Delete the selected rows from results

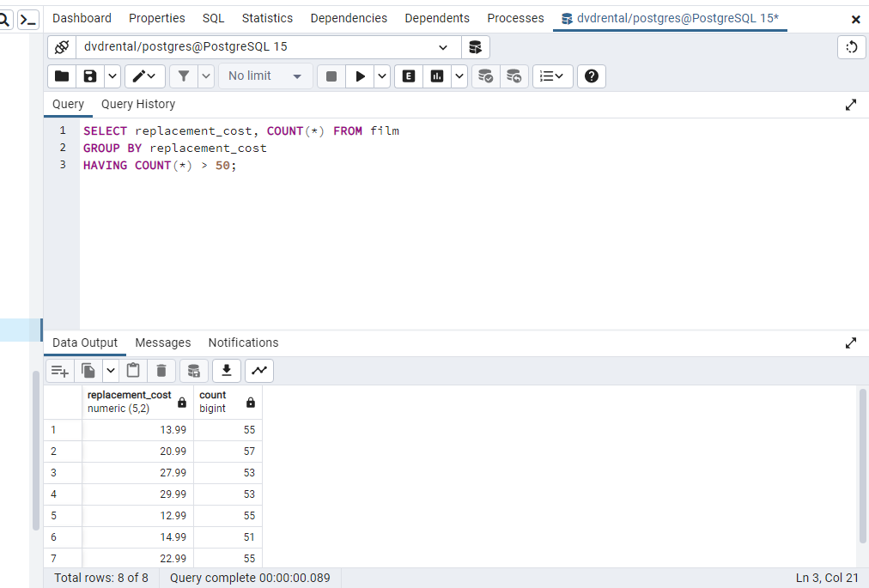[161, 370]
